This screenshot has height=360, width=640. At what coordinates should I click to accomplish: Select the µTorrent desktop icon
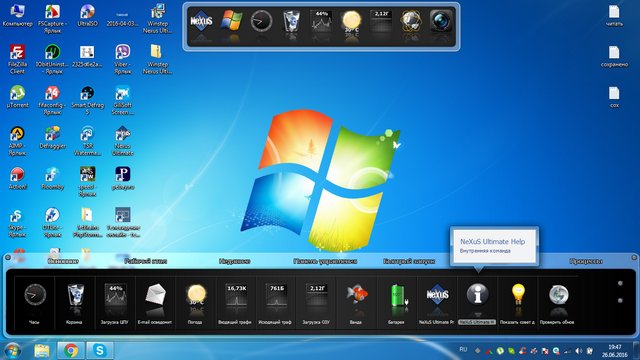[x=17, y=97]
